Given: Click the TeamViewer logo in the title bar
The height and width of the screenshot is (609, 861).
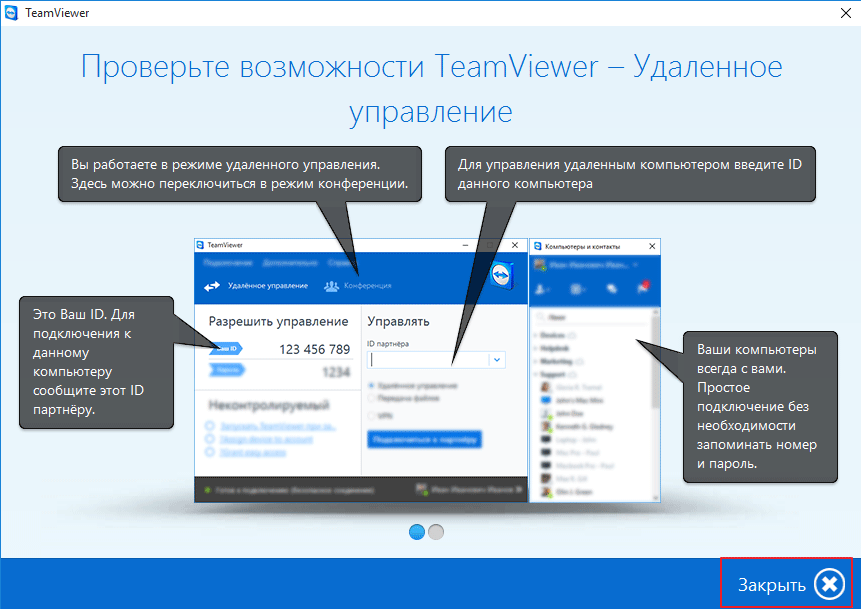Looking at the screenshot, I should point(14,15).
